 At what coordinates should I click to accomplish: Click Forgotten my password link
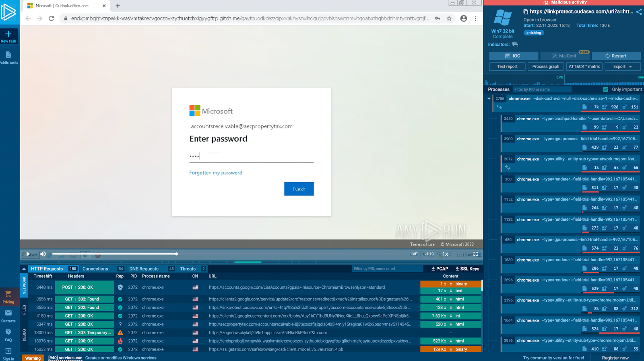216,173
